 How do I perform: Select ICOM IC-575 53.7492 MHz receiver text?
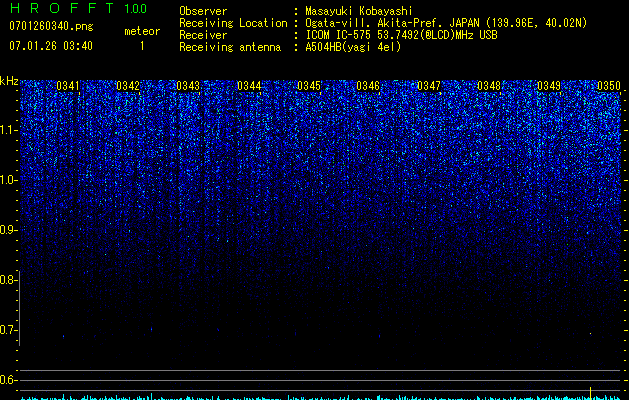click(x=401, y=35)
